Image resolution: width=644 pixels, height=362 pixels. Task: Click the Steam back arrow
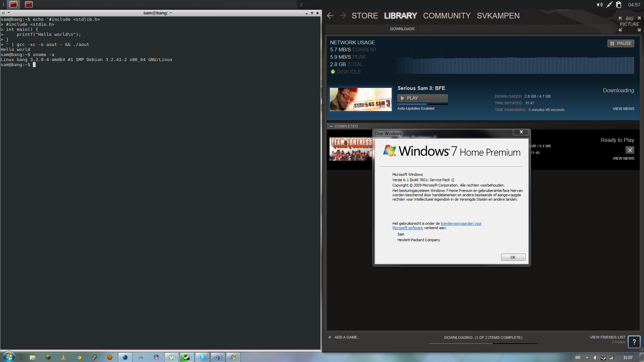(x=330, y=16)
